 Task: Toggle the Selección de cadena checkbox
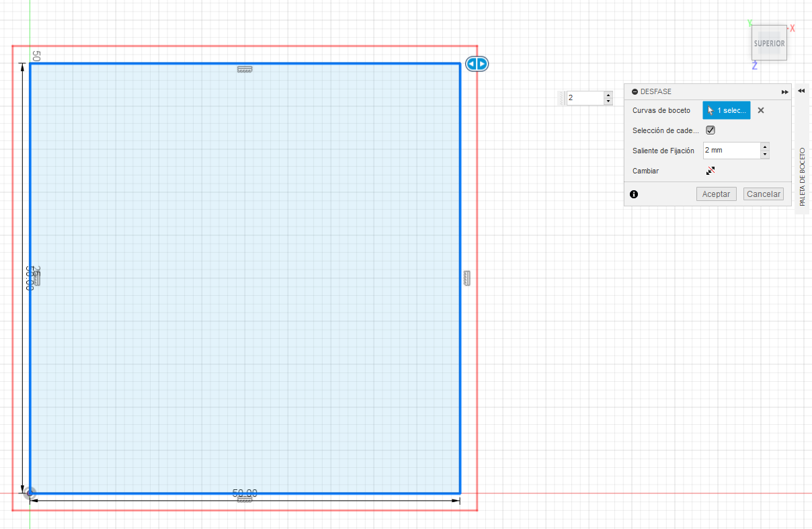pyautogui.click(x=710, y=130)
